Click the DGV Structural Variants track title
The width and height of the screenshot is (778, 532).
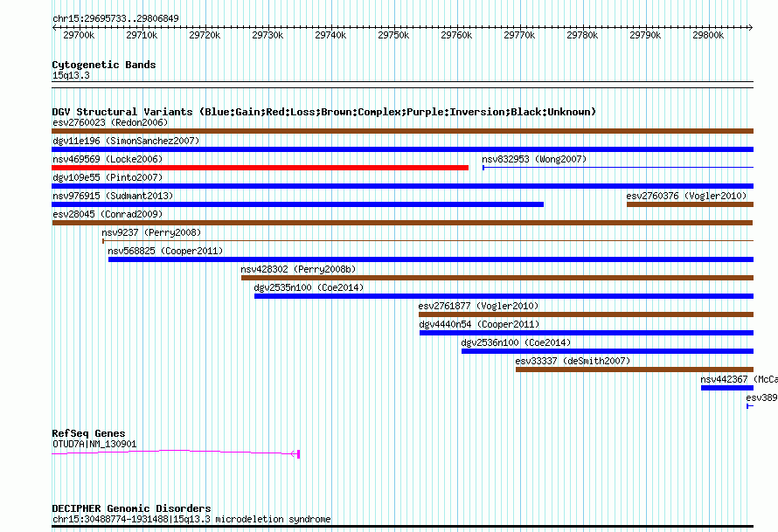[x=324, y=112]
